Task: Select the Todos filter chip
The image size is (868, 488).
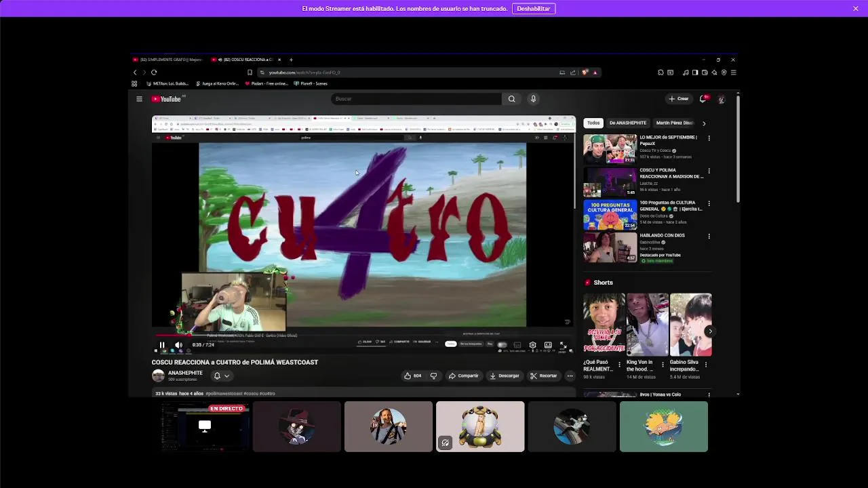Action: [x=593, y=123]
